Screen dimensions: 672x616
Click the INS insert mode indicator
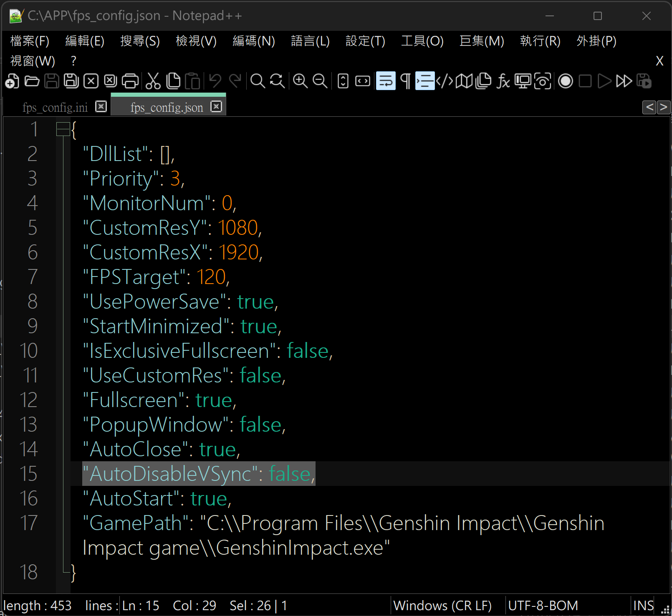click(x=643, y=605)
